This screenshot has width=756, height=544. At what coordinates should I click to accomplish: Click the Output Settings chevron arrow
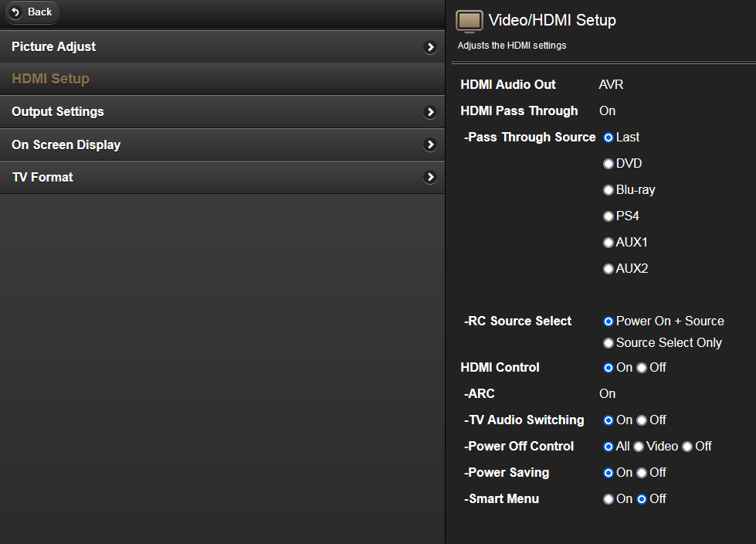429,112
